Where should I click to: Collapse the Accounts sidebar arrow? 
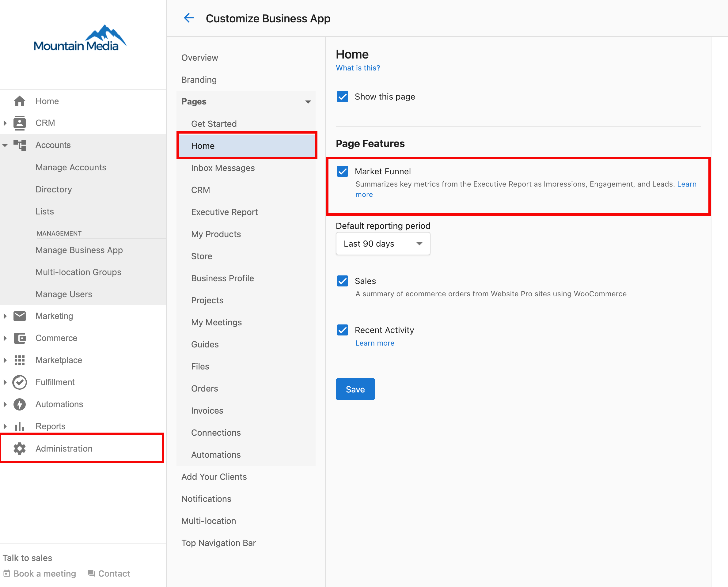[5, 145]
